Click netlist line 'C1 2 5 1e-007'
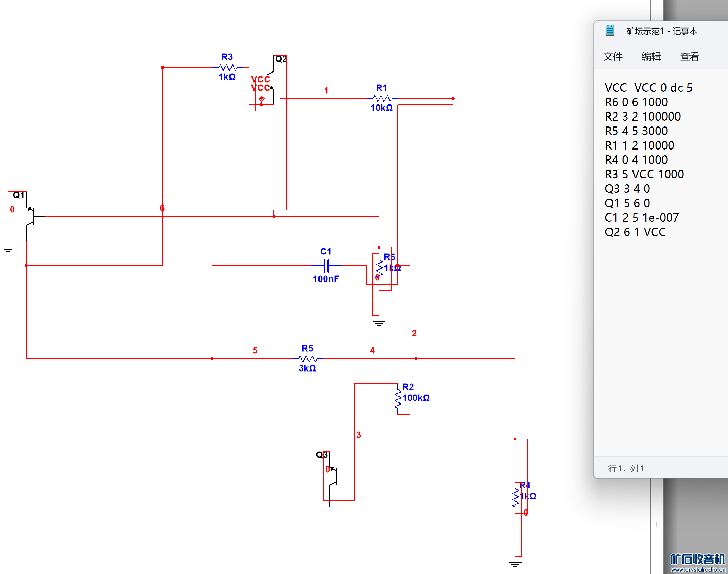728x574 pixels. click(x=642, y=218)
